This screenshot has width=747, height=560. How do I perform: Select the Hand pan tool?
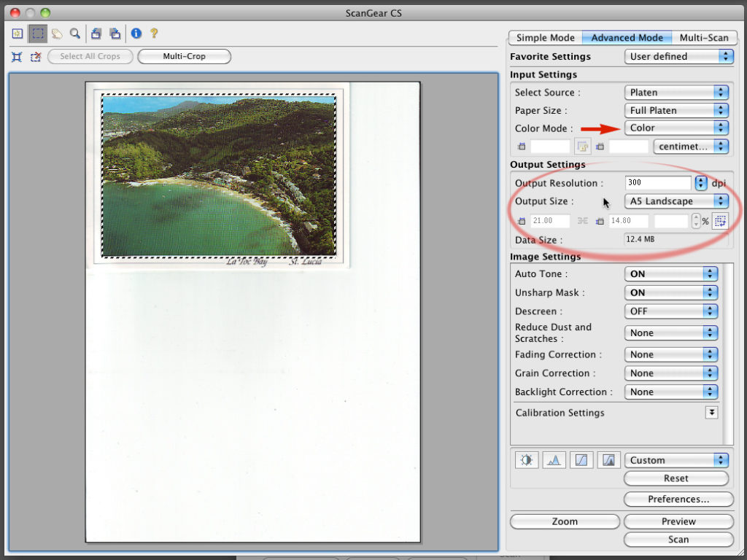click(57, 33)
